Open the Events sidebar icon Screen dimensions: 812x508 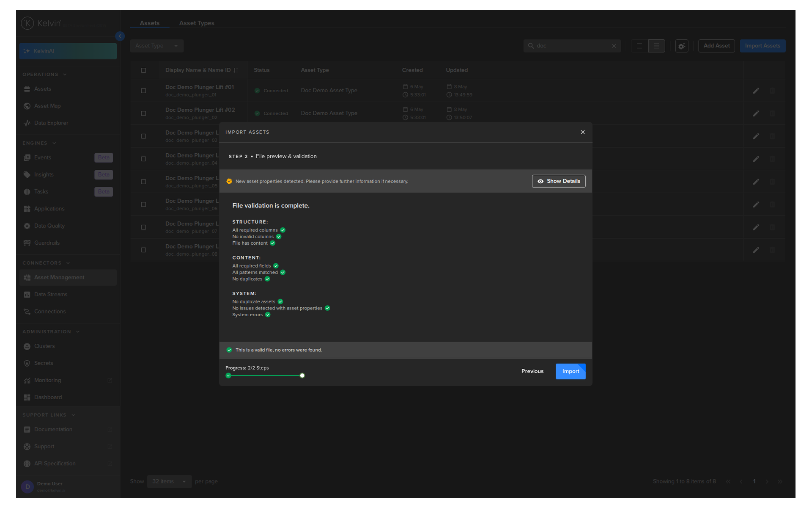27,157
